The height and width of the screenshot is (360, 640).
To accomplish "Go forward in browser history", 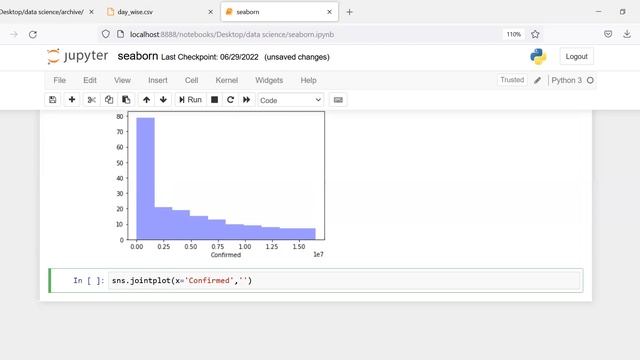I will tap(14, 34).
